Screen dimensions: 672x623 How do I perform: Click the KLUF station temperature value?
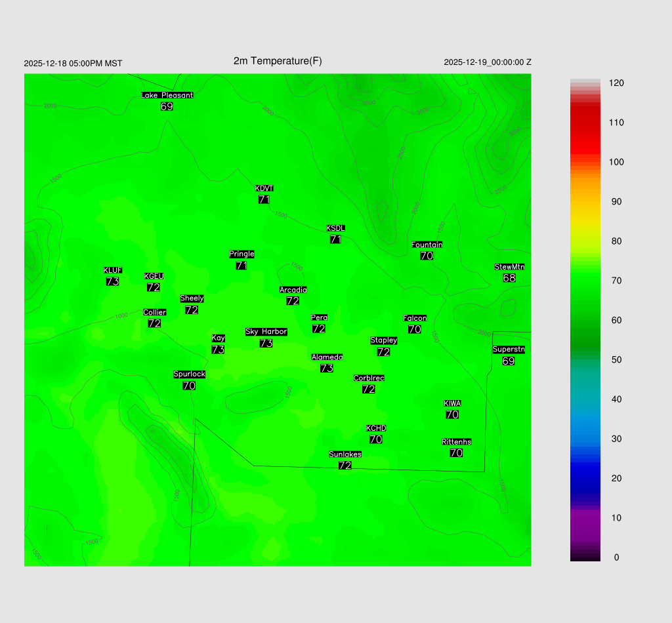tap(112, 281)
